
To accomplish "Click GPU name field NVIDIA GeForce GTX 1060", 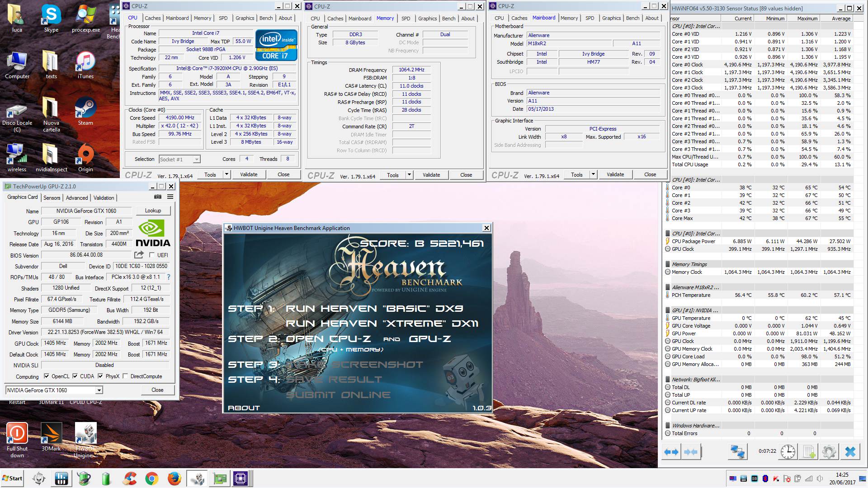I will (x=86, y=211).
